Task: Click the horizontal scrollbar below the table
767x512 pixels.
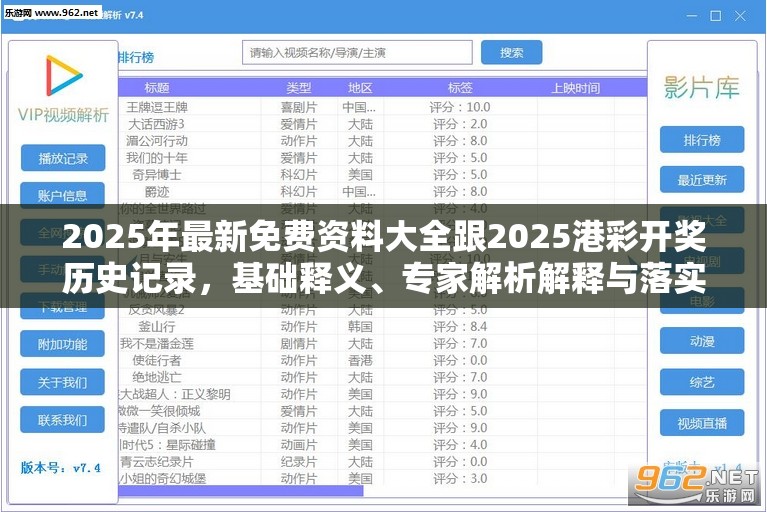Action: coord(241,491)
